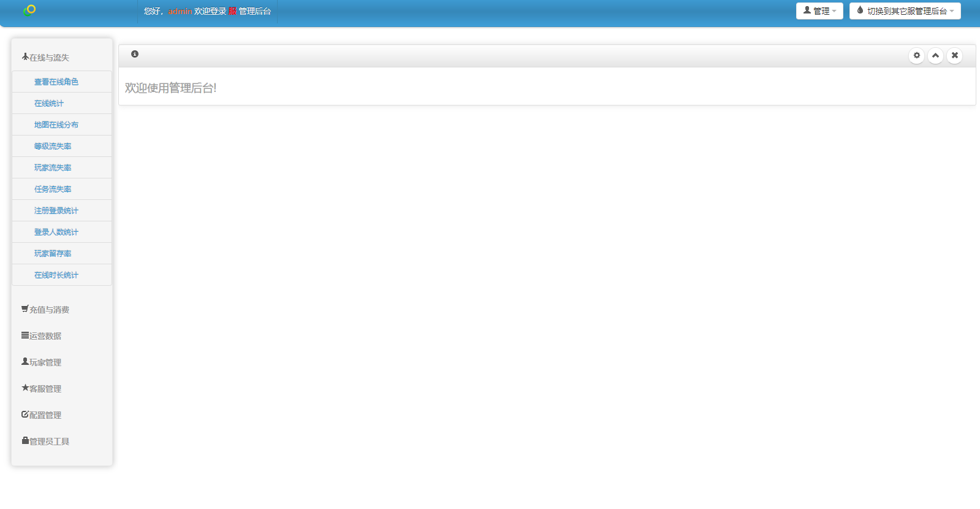Open the 管理 user dropdown
980x509 pixels.
pos(819,11)
